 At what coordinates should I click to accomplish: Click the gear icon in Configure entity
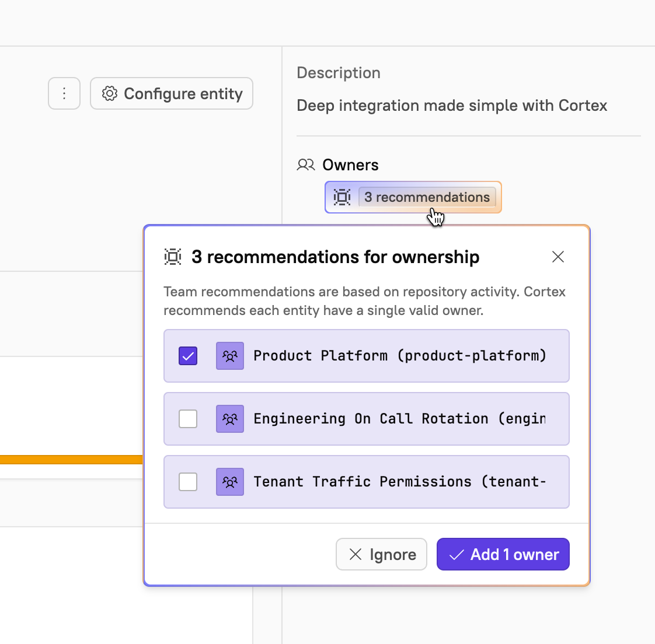click(x=110, y=93)
